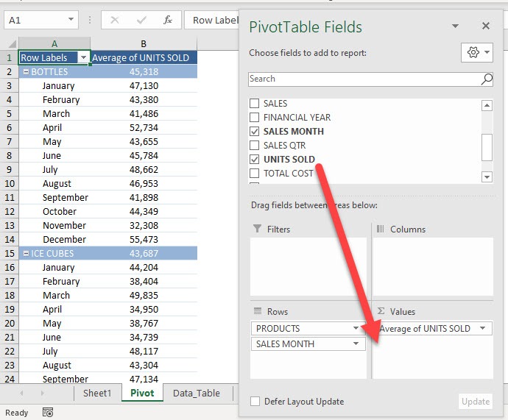508x420 pixels.
Task: Click the field list scroll up arrow
Action: tap(487, 105)
